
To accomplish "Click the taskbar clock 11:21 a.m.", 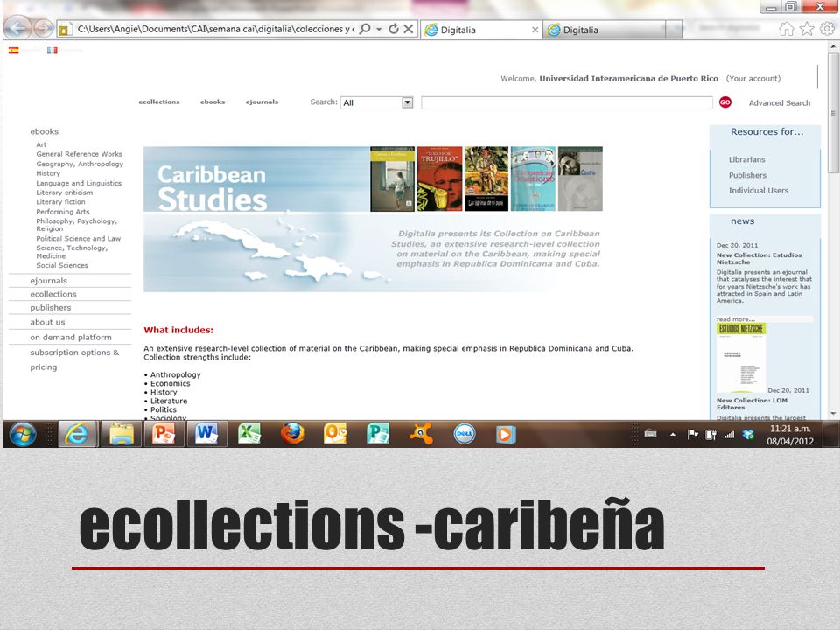I will click(790, 429).
